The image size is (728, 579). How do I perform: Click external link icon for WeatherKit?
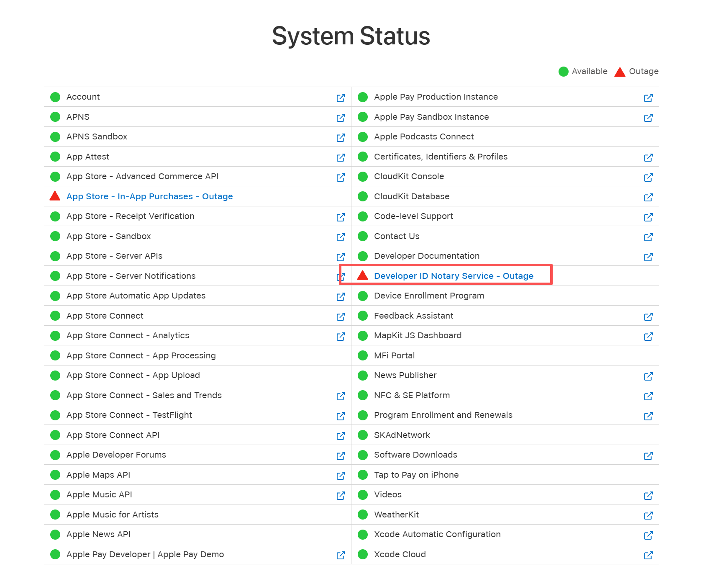[x=648, y=515]
